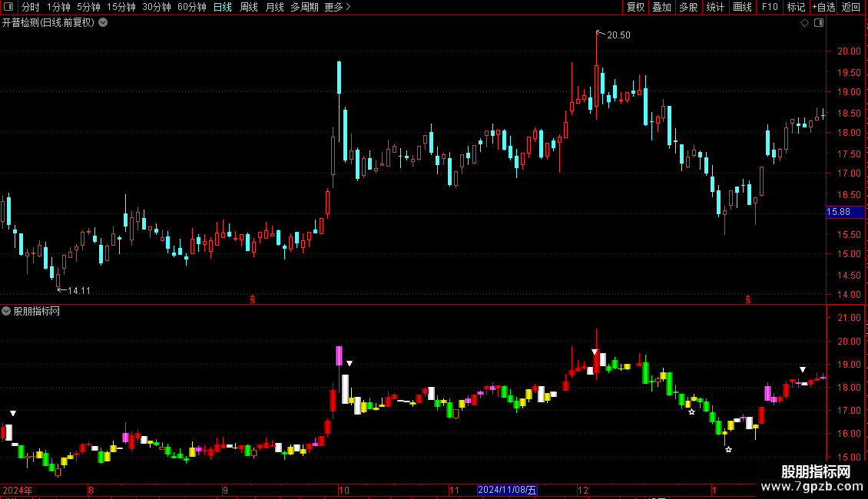
Task: Switch to 分时 intraday view
Action: click(x=31, y=7)
